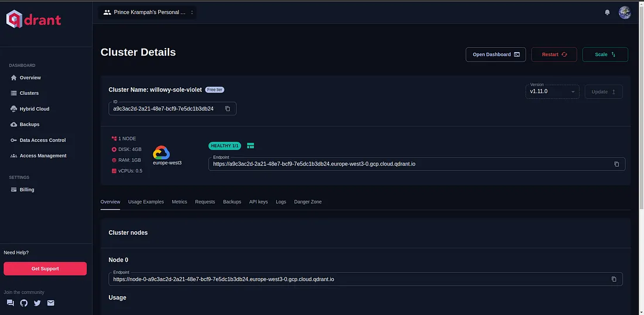Open the GitHub community link icon
The height and width of the screenshot is (315, 644).
coord(24,303)
